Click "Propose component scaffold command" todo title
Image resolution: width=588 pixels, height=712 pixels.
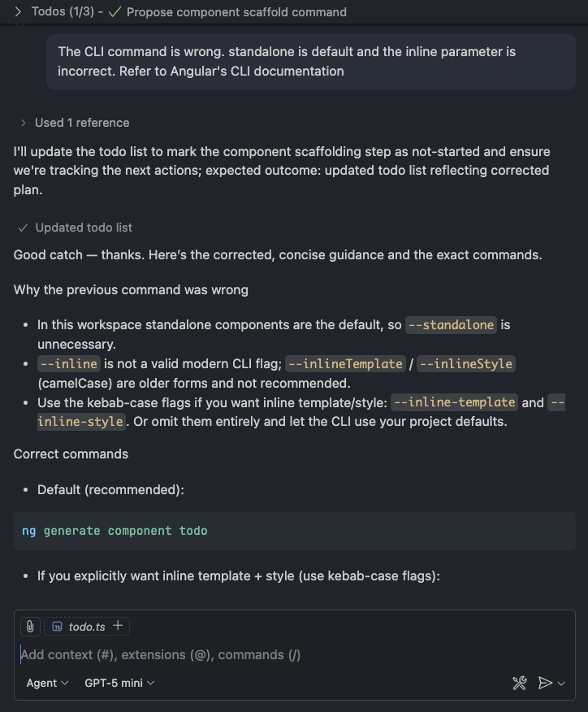pos(236,12)
